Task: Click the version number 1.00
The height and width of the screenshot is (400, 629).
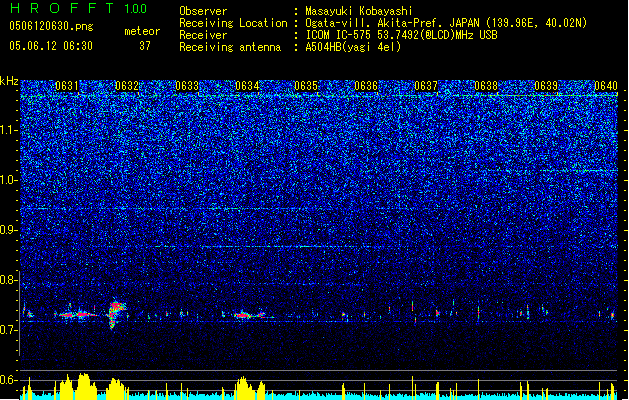Action: 136,9
